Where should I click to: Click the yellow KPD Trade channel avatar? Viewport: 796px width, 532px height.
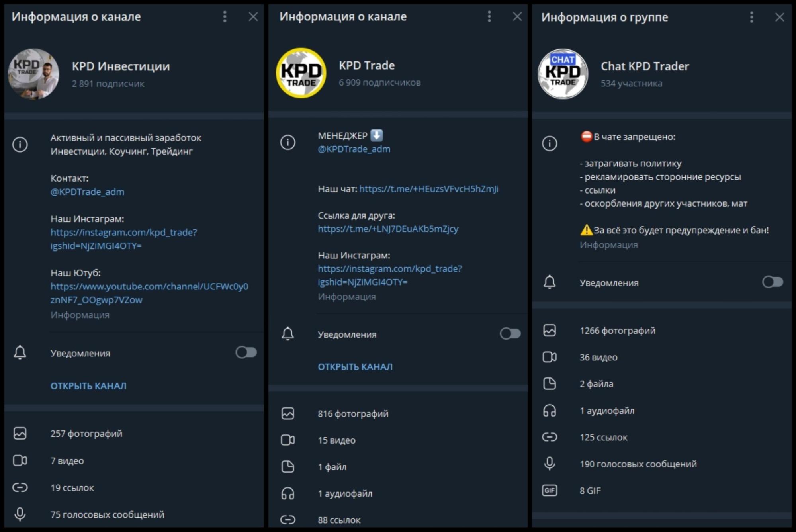301,73
